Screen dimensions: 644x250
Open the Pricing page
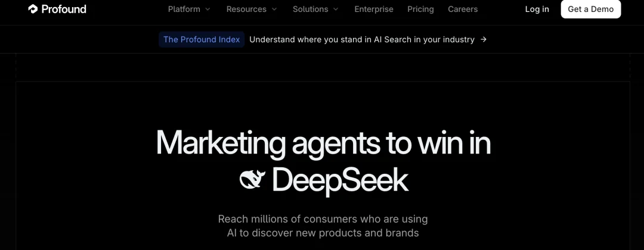[x=420, y=9]
